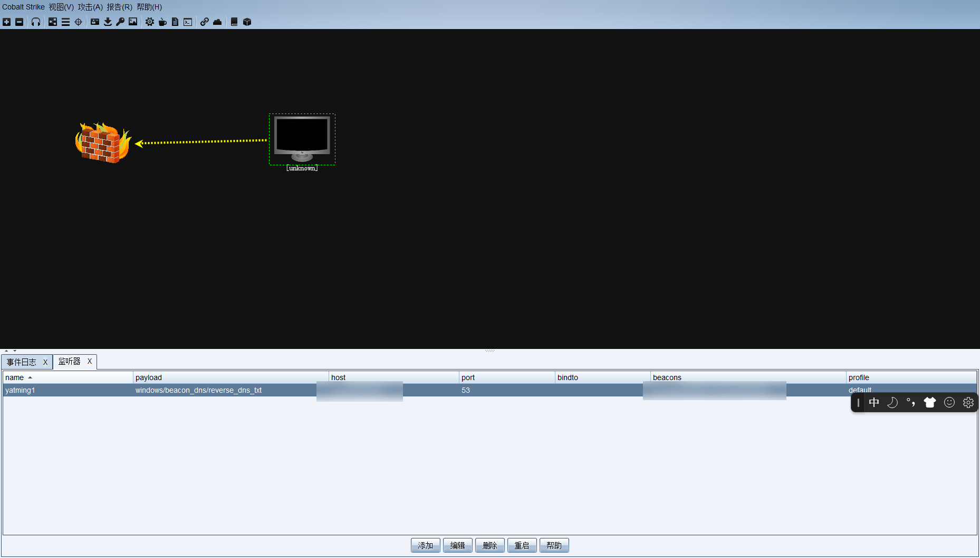
Task: Sort listeners by the name column header
Action: click(16, 377)
